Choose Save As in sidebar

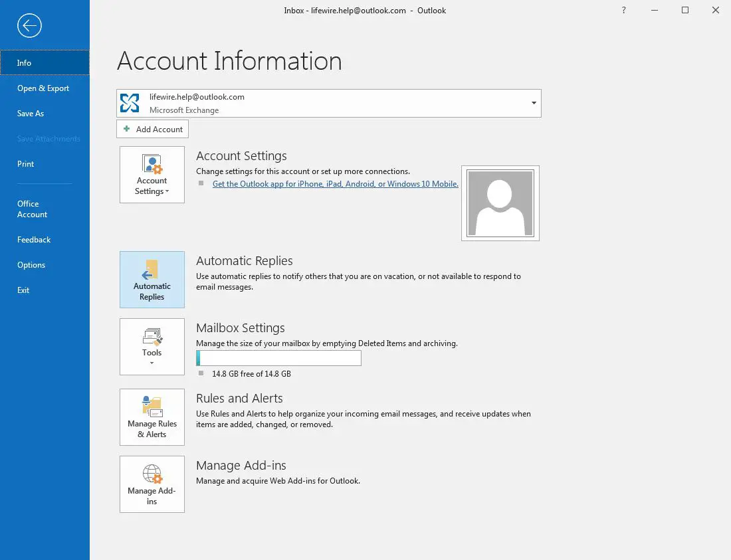pos(31,114)
